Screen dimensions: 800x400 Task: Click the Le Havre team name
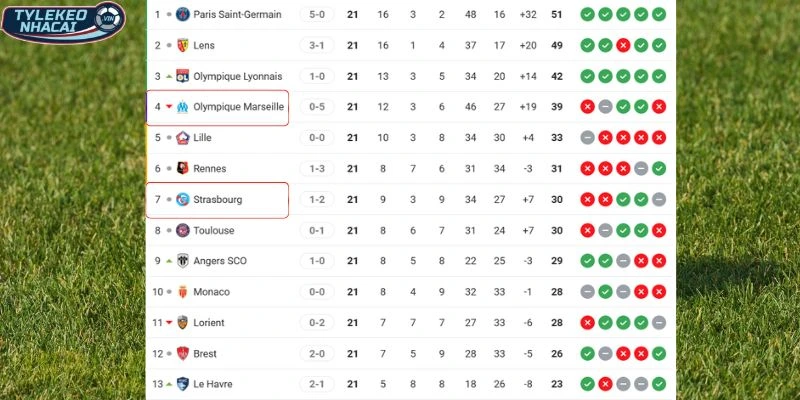215,384
